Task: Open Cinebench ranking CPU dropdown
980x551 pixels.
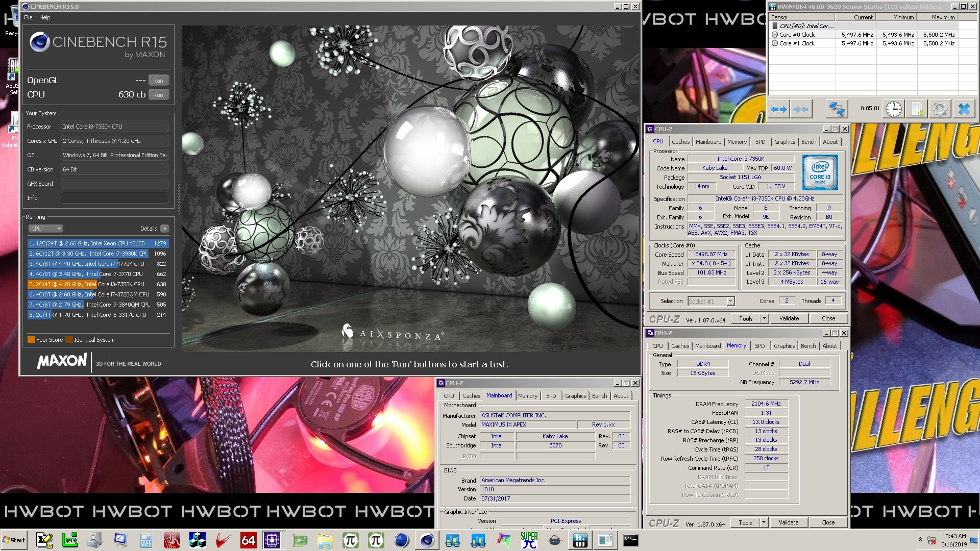Action: point(45,229)
